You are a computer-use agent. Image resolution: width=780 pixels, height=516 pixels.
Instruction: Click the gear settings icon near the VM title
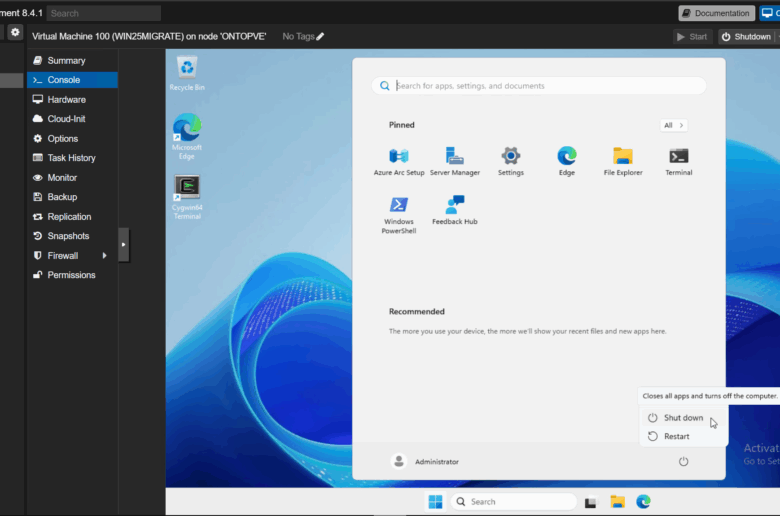click(x=15, y=32)
